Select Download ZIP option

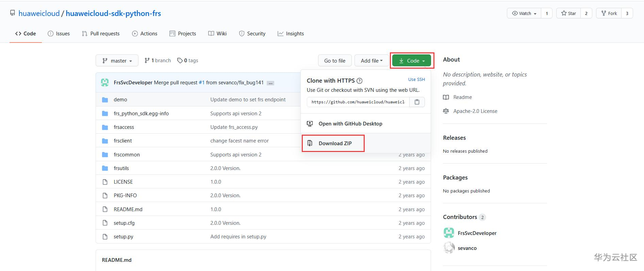click(x=335, y=143)
